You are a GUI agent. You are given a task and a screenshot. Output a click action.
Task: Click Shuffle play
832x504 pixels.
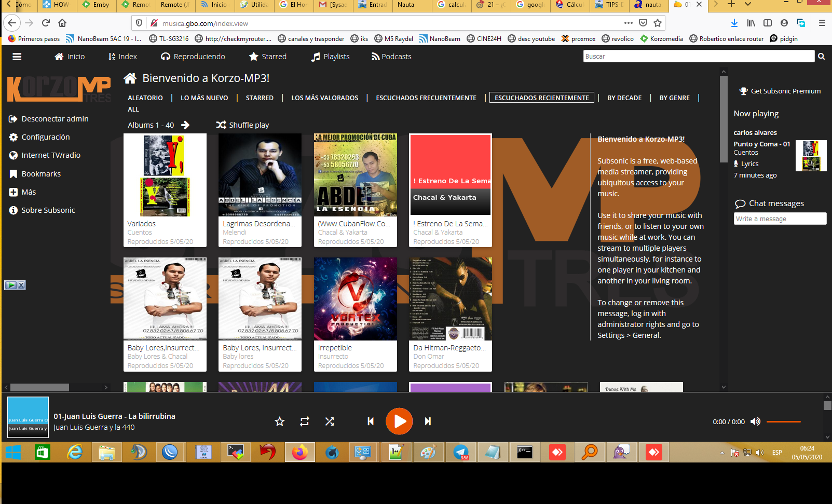click(242, 125)
